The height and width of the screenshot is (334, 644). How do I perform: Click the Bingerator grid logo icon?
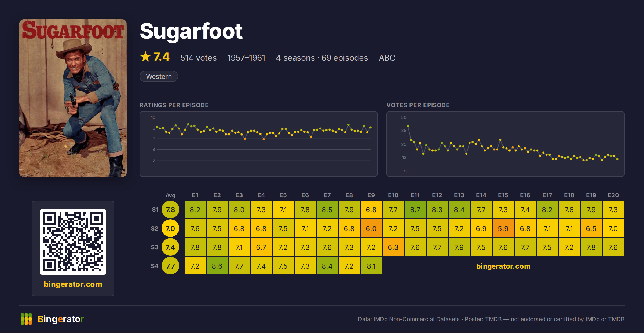(26, 319)
